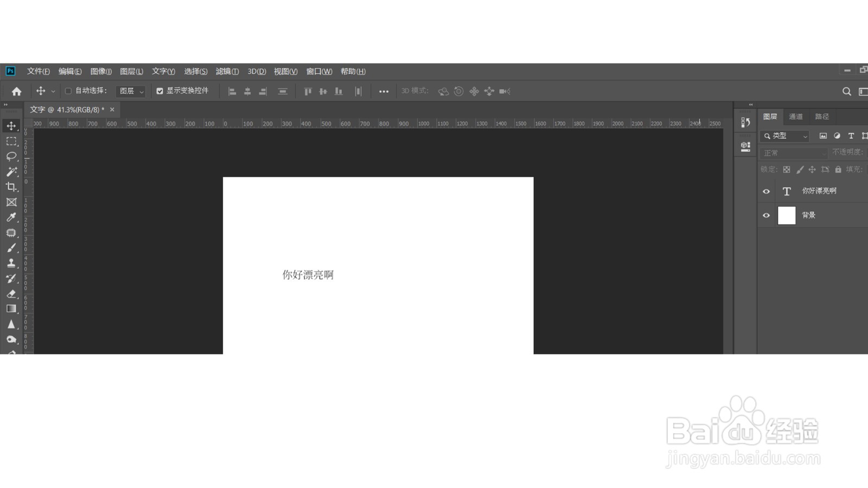Viewport: 868px width, 488px height.
Task: Toggle lock position icon
Action: pos(812,170)
